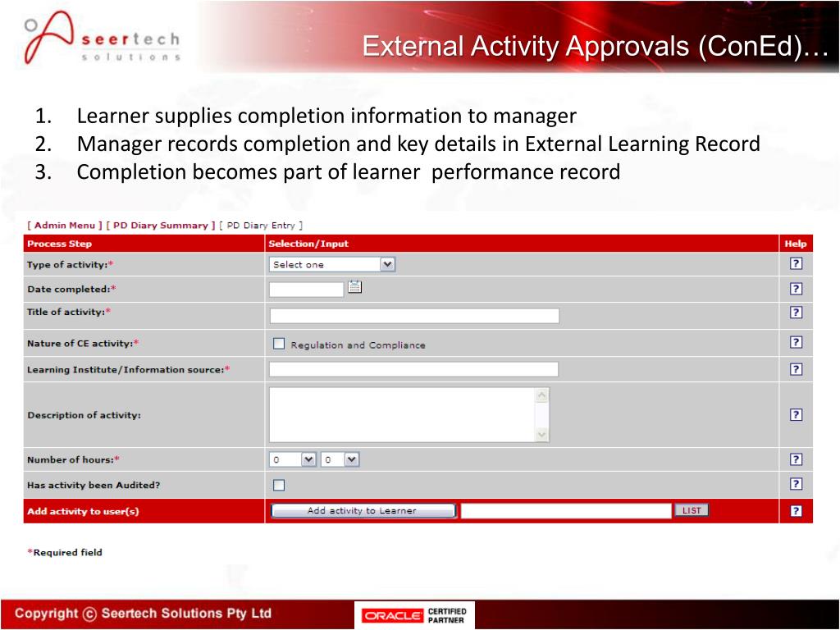Tick the Has activity been Audited checkbox

pyautogui.click(x=279, y=485)
